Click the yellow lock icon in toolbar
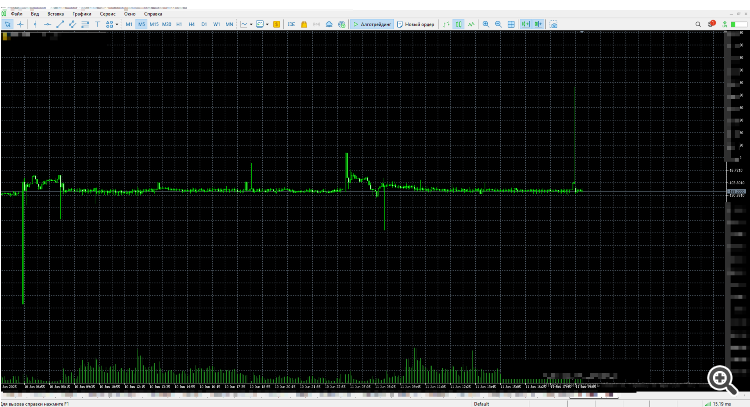Screen dimensions: 750x407 coord(304,24)
